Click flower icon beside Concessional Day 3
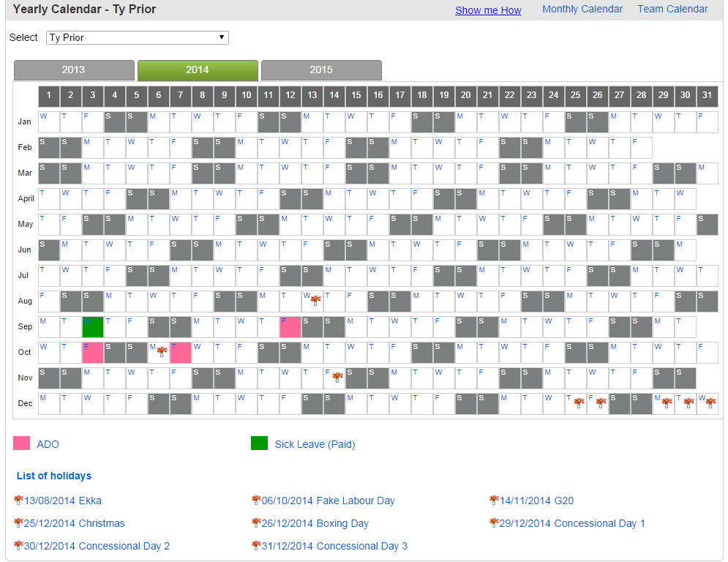The width and height of the screenshot is (728, 562). (x=256, y=545)
